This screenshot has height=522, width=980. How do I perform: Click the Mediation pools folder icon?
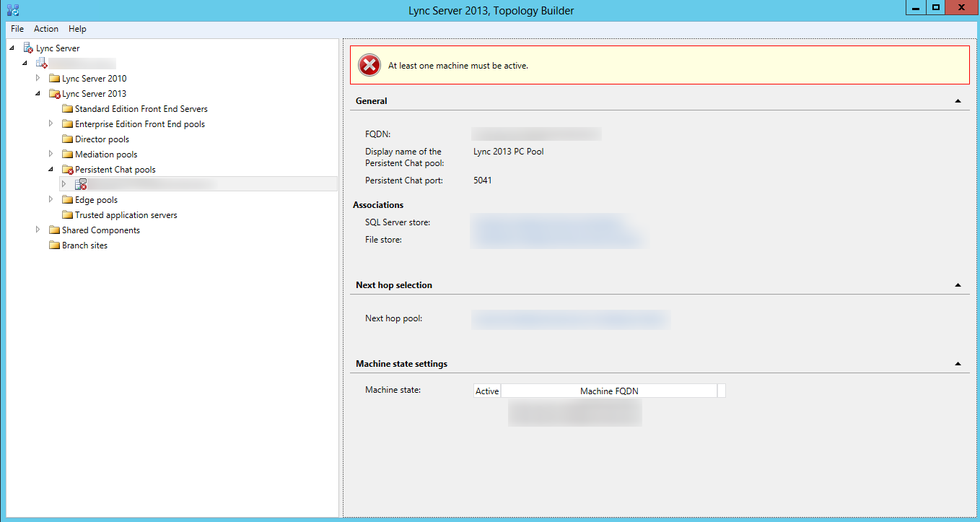(67, 155)
